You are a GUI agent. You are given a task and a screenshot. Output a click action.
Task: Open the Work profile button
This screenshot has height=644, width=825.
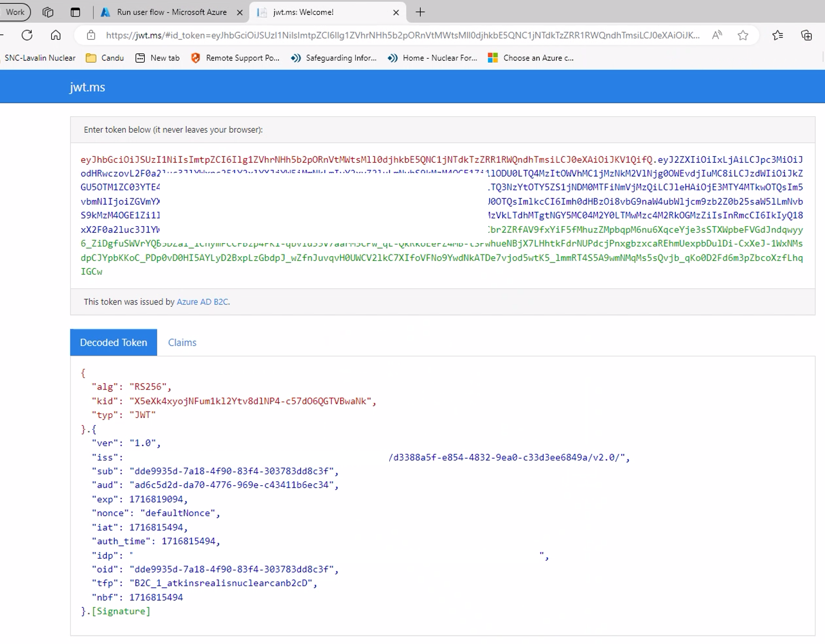(x=15, y=12)
